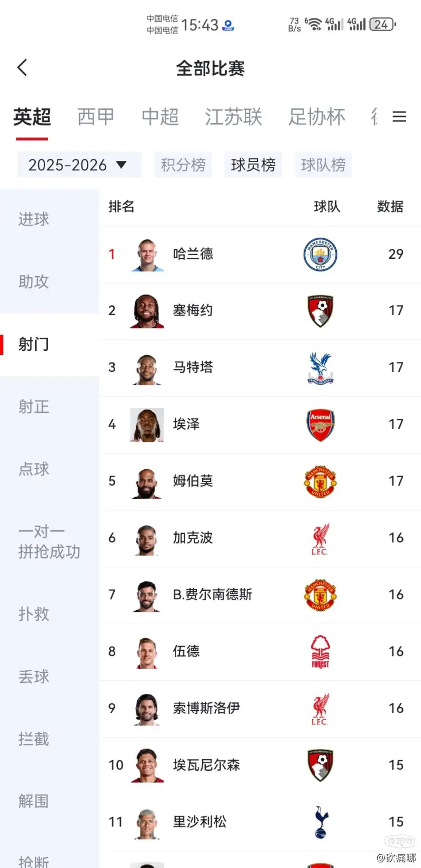
Task: Select the 积分榜 standings button
Action: pos(183,165)
